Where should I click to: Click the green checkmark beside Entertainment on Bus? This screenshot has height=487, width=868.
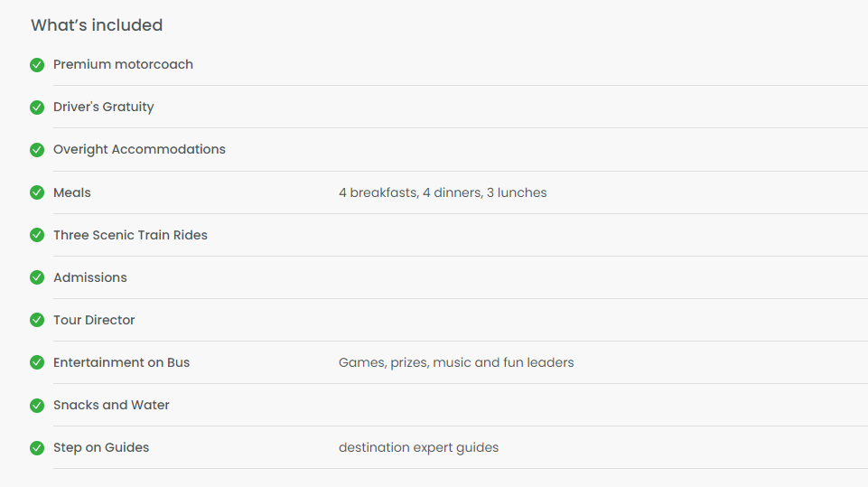[37, 362]
